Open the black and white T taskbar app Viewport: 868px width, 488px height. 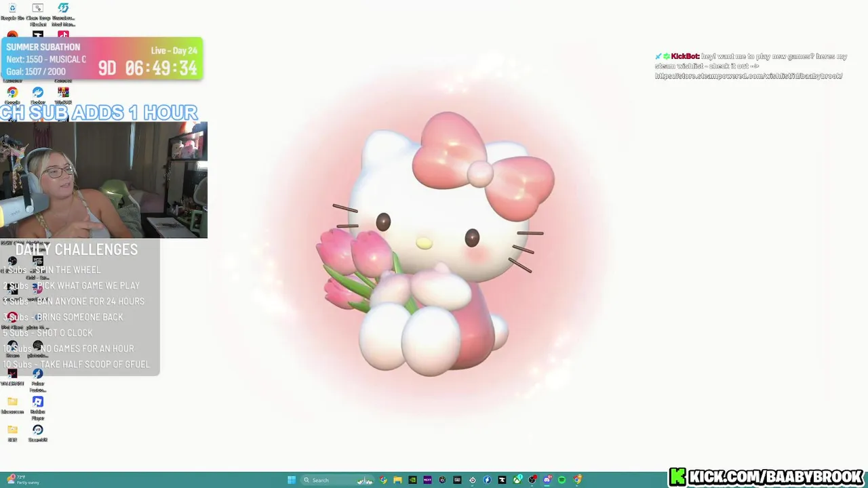502,480
